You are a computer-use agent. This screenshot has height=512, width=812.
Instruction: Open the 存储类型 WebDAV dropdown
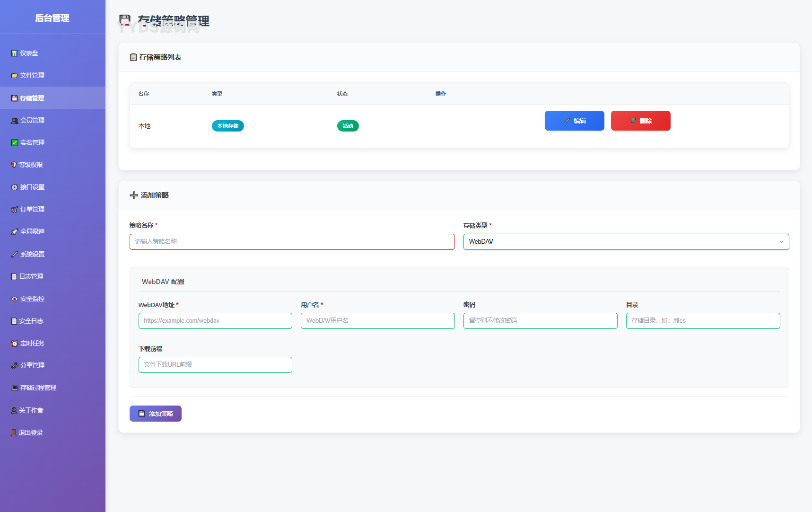tap(626, 242)
